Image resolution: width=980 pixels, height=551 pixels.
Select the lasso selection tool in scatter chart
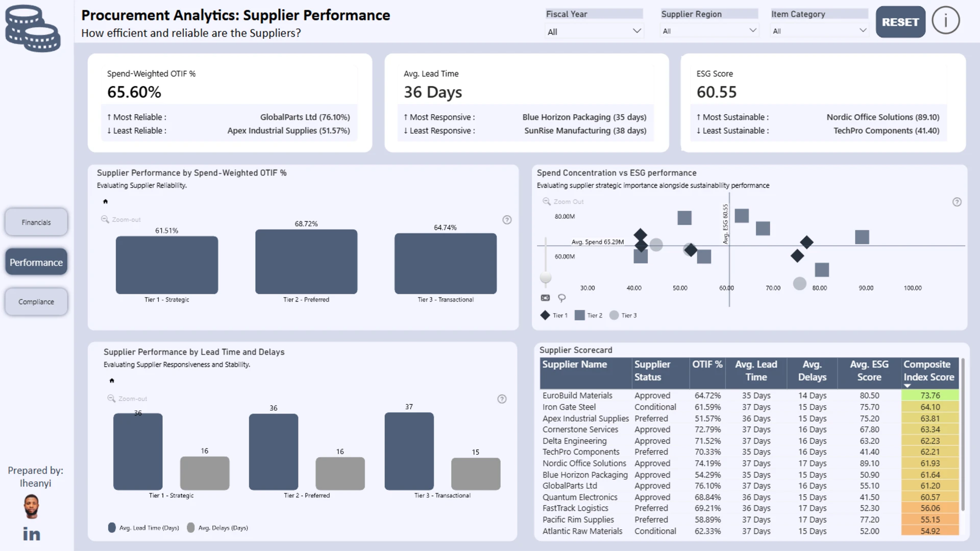pos(562,298)
